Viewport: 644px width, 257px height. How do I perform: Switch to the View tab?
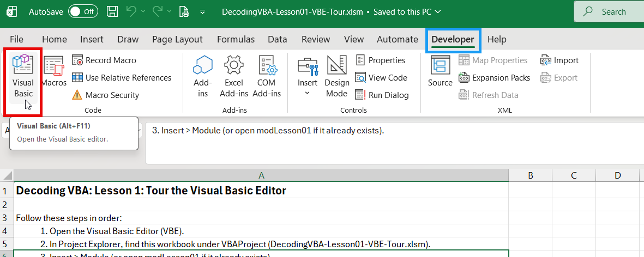353,39
